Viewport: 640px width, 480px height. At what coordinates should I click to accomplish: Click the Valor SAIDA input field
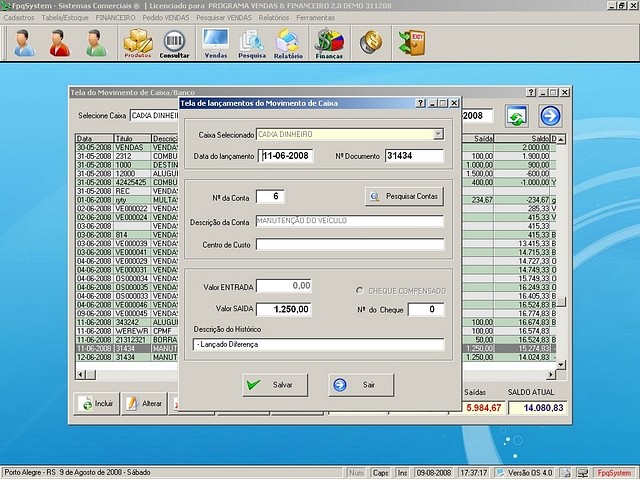coord(284,309)
